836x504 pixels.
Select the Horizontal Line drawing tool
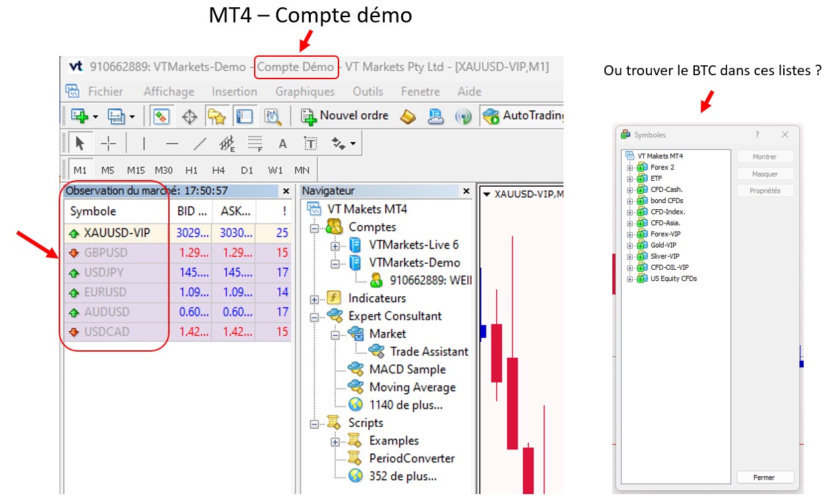(172, 143)
